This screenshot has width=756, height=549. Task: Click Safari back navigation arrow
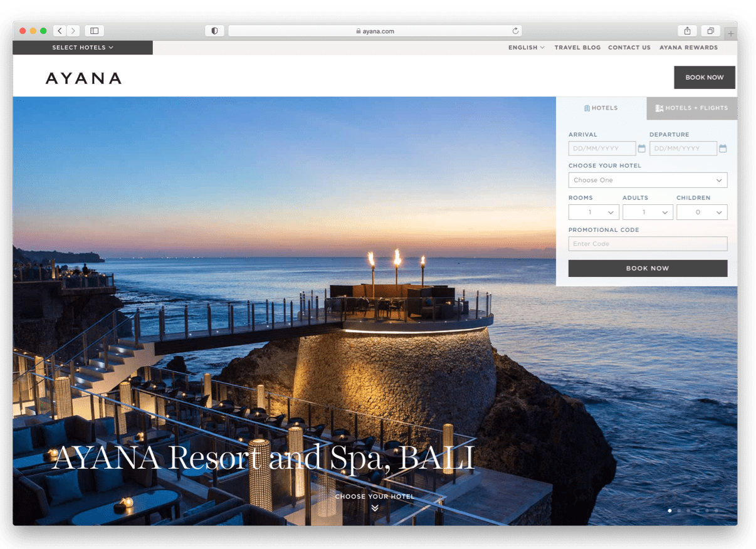(x=60, y=31)
